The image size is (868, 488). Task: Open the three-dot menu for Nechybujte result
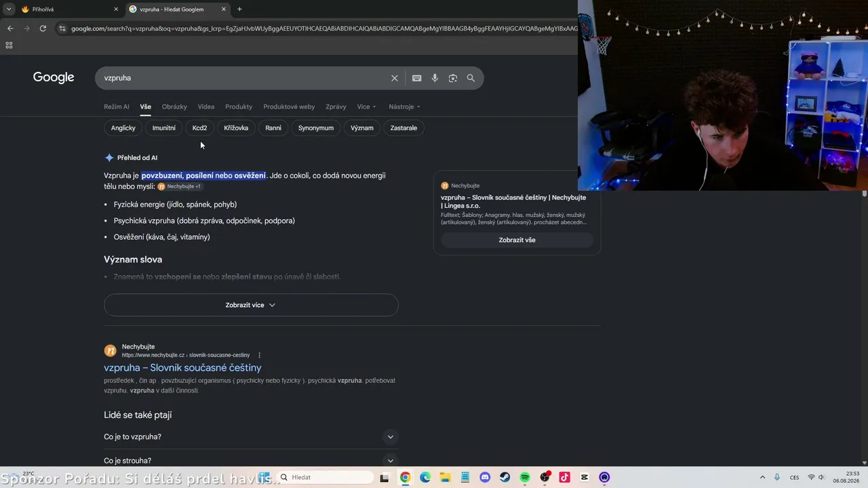tap(259, 355)
